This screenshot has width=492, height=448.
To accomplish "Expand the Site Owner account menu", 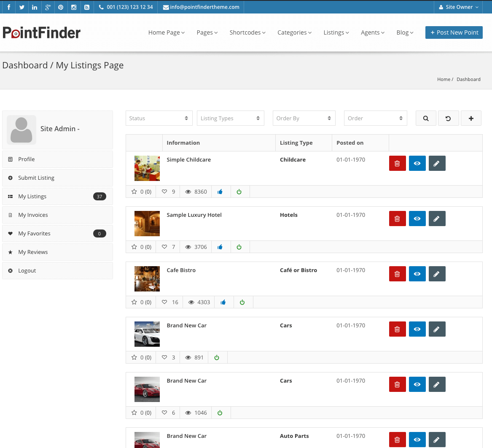I will point(458,7).
